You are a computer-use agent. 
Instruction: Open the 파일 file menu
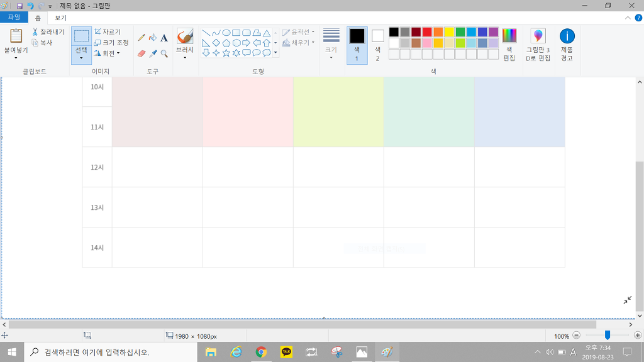14,17
